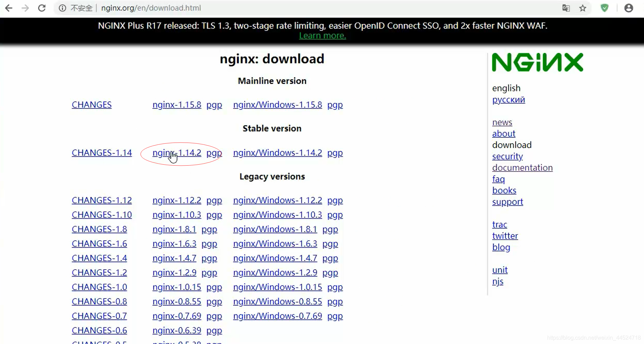The image size is (644, 344).
Task: Open CHANGES-1.6 link
Action: 99,243
